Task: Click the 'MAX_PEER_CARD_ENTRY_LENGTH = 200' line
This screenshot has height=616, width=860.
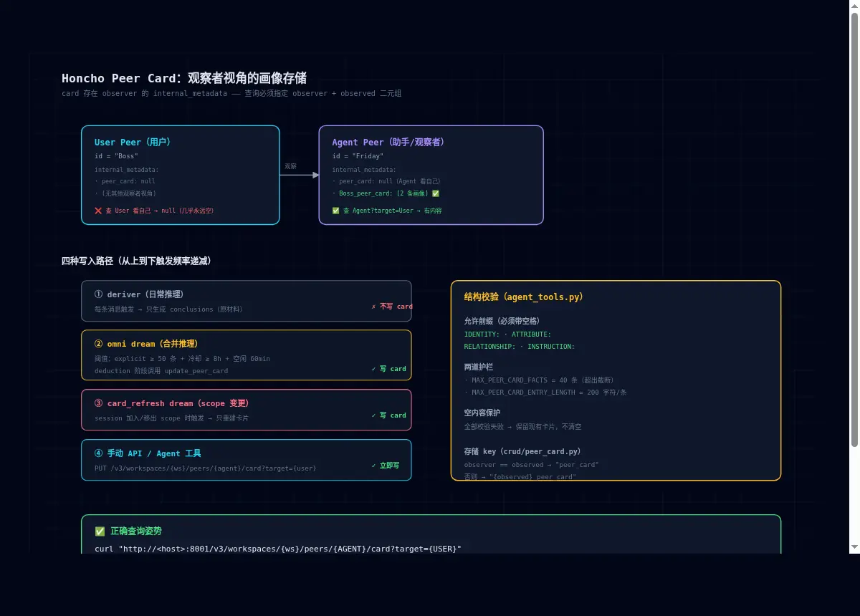Action: 545,393
